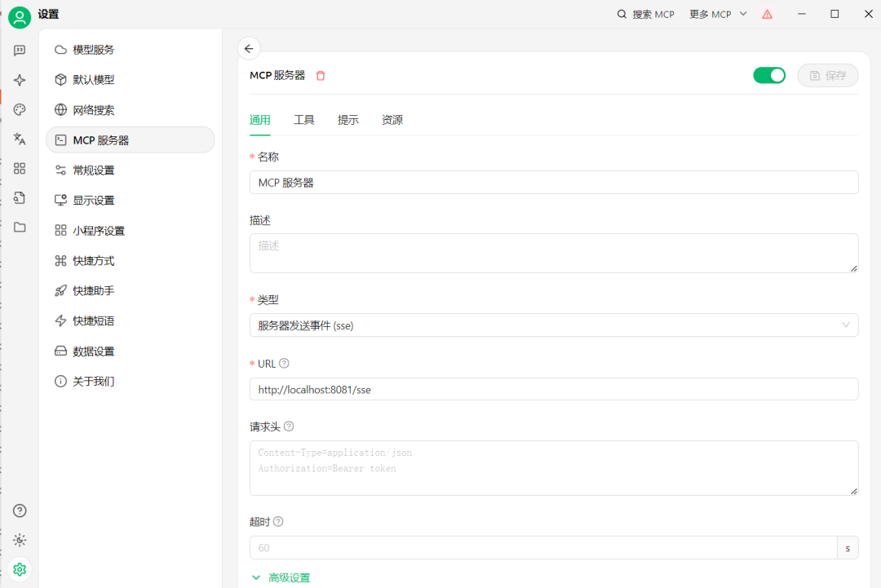Expand the 更多 MCP dropdown
This screenshot has width=881, height=588.
click(x=718, y=14)
